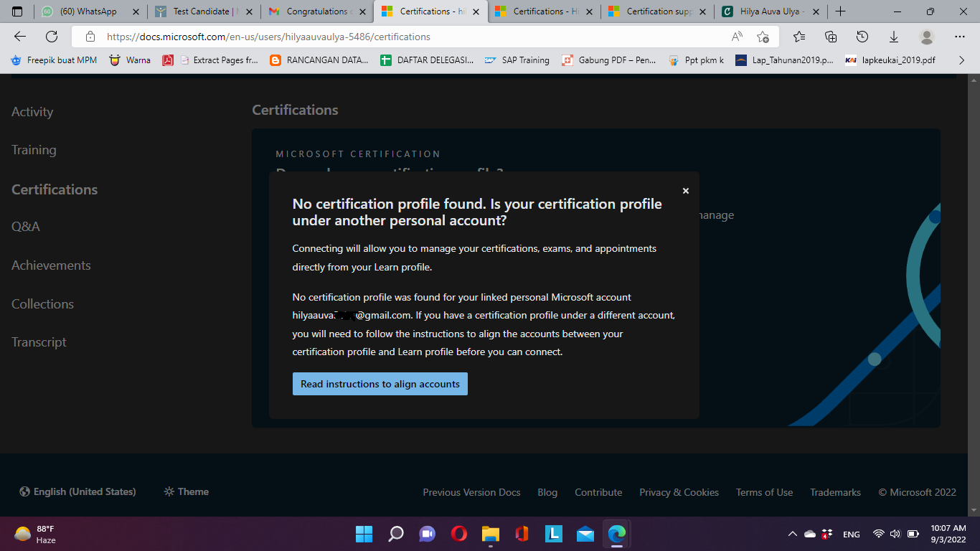Expand the bookmarks bar overflow chevron
Screen dimensions: 980x551
click(962, 60)
